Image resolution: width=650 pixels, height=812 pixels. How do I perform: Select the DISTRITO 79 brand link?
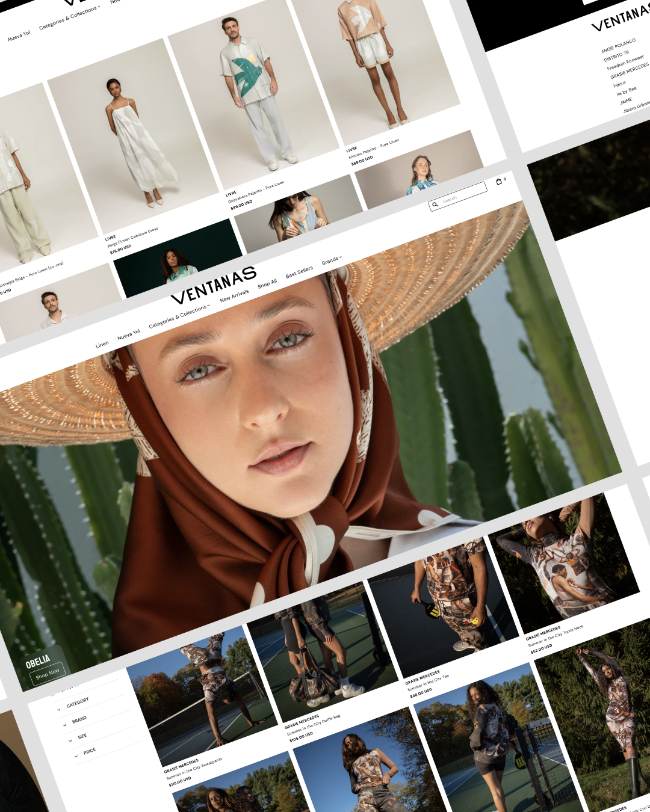(616, 57)
